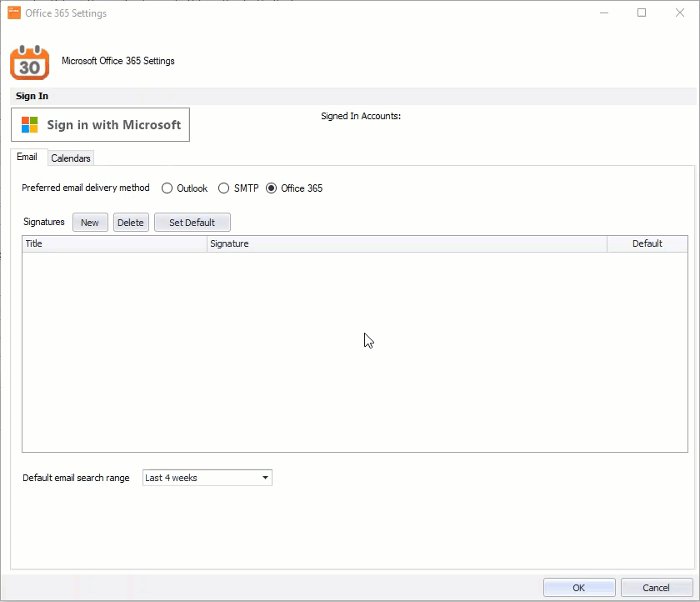700x602 pixels.
Task: Click the Signature column header
Action: tap(407, 243)
